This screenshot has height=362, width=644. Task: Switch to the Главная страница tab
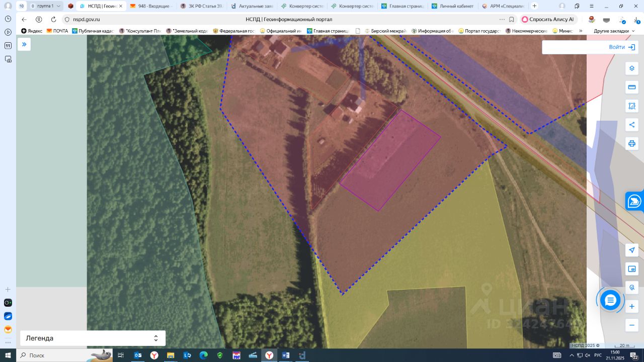[403, 6]
